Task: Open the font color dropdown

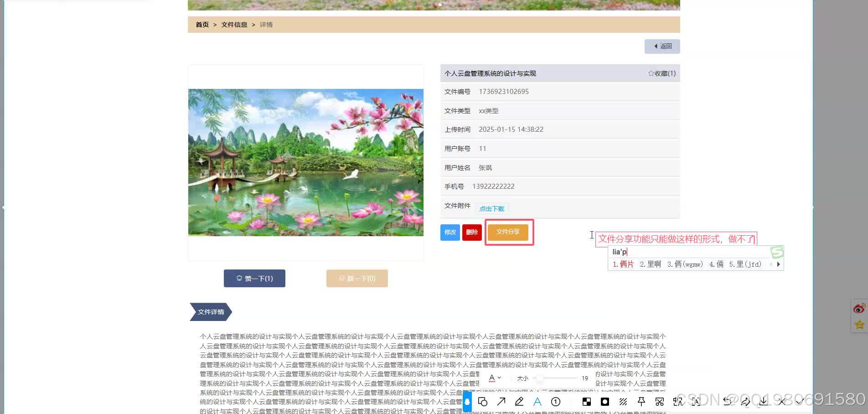Action: (x=495, y=378)
